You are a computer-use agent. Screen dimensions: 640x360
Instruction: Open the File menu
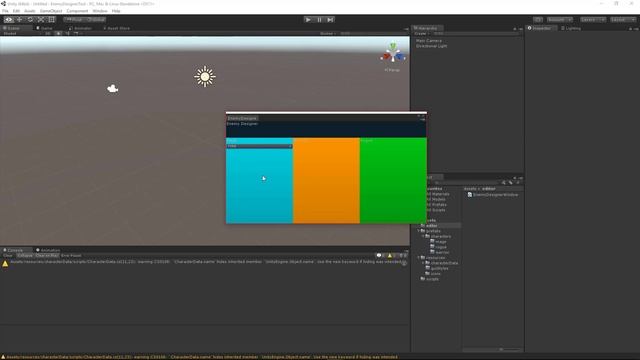click(5, 11)
